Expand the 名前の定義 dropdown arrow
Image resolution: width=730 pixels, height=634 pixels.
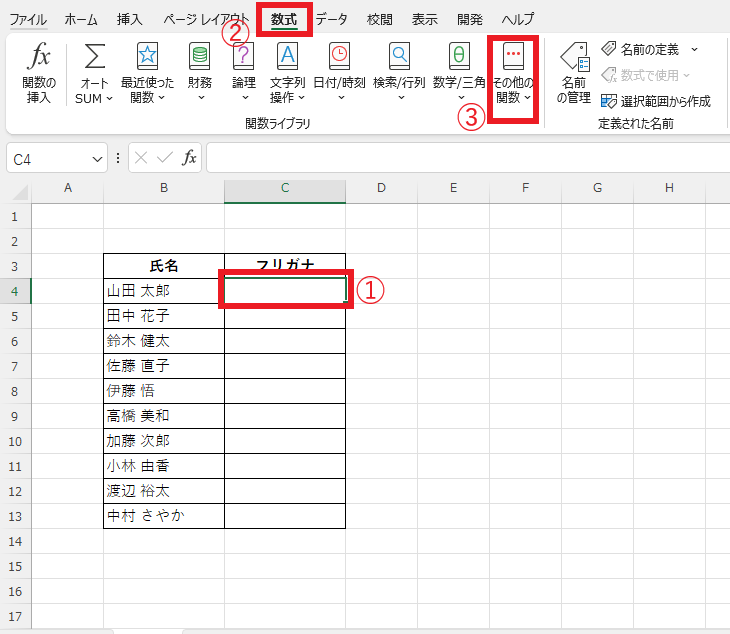coord(694,49)
